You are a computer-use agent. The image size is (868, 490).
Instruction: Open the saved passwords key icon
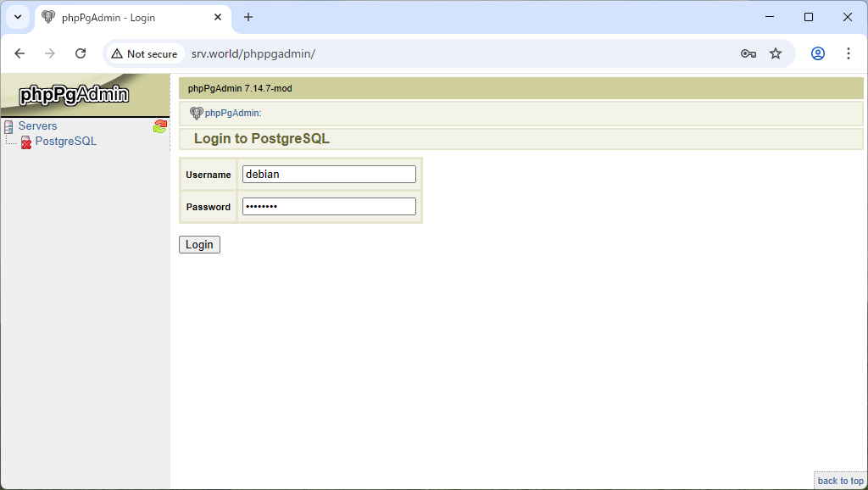(x=748, y=53)
